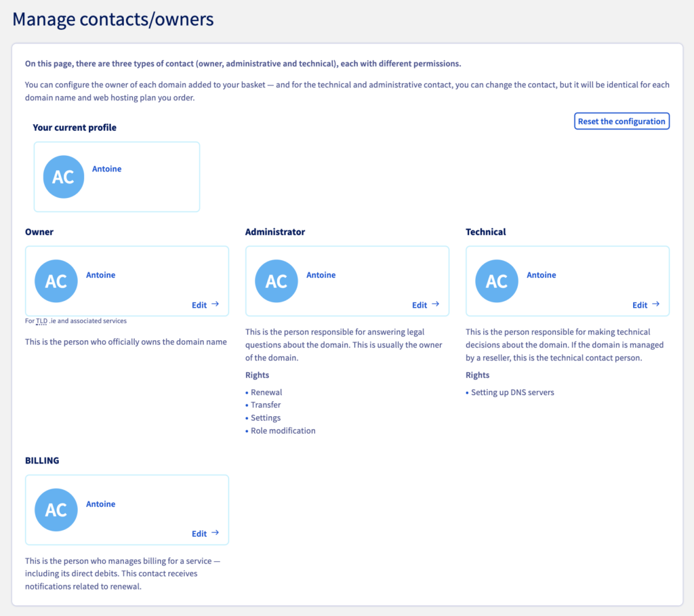Click the arrow icon next to Owner Edit
The image size is (694, 616).
point(215,304)
